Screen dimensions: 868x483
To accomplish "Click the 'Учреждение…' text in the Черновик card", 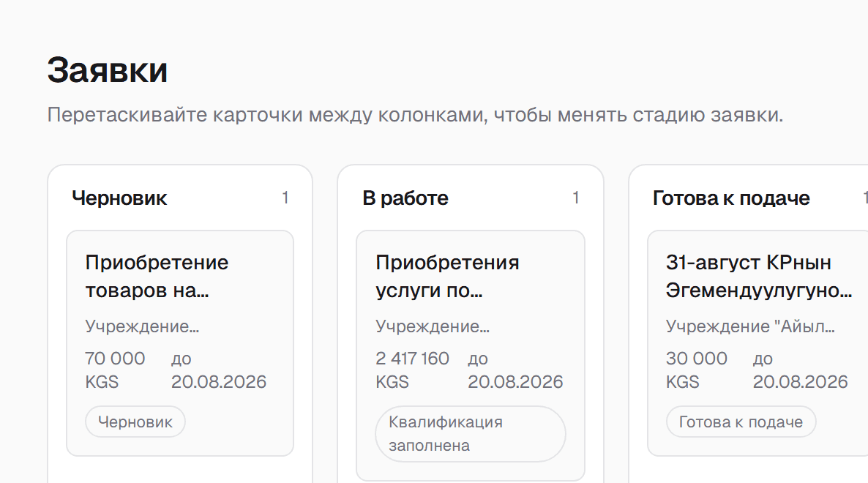I will (x=142, y=326).
